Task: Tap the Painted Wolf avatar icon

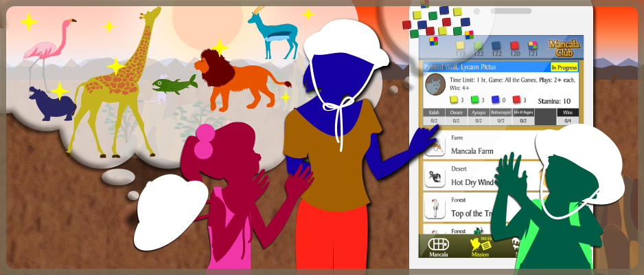Action: click(434, 85)
